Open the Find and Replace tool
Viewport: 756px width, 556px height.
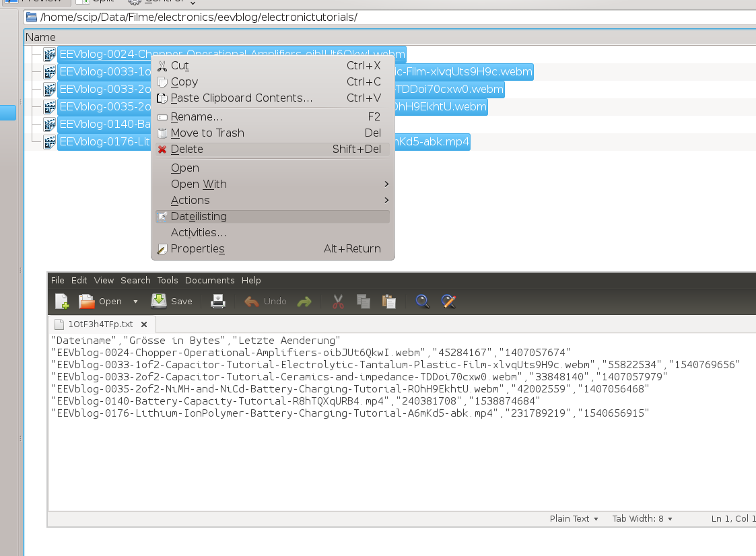tap(448, 302)
